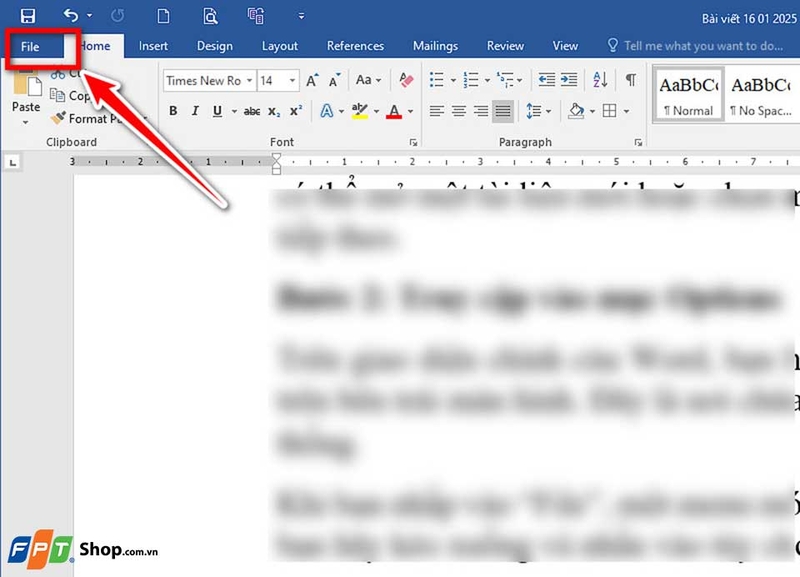This screenshot has height=577, width=800.
Task: Click the Align Left icon
Action: click(x=436, y=111)
